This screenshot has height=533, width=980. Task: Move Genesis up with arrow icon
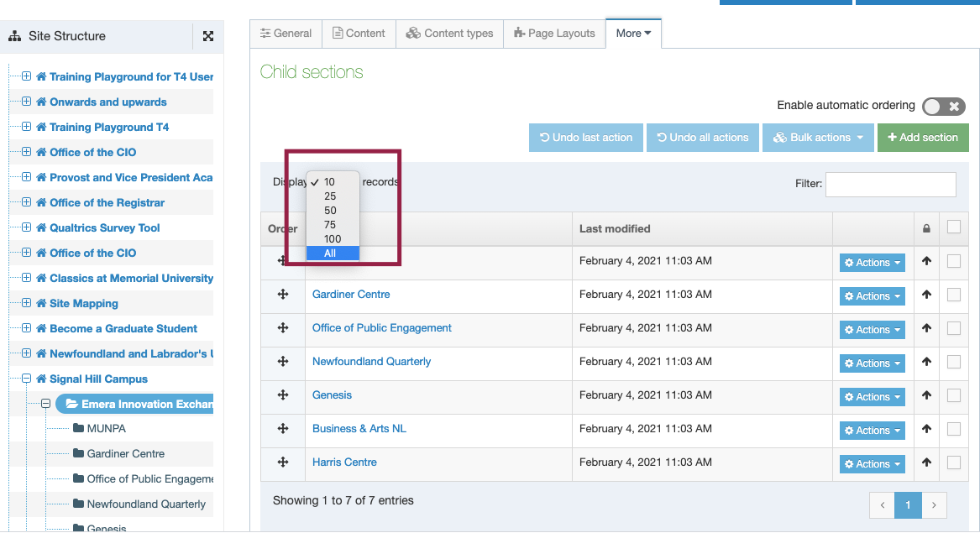point(926,395)
